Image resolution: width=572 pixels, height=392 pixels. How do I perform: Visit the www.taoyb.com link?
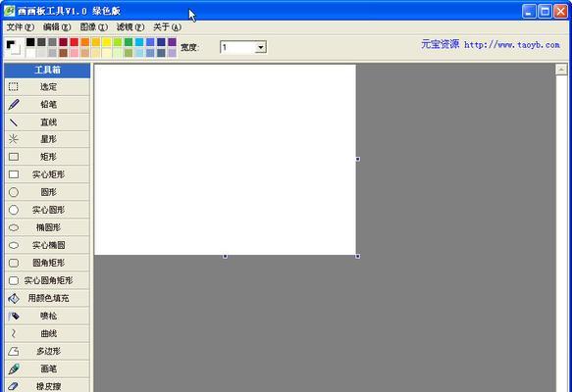[512, 45]
